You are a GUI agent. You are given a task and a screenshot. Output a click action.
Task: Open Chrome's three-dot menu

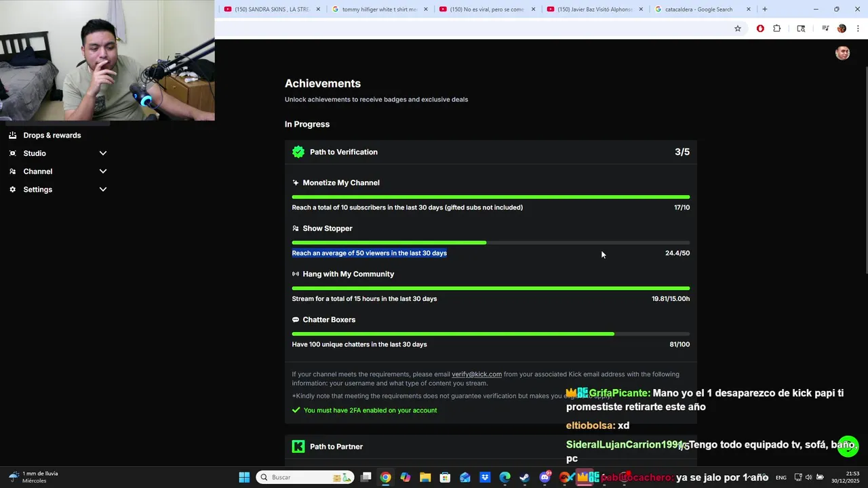[859, 28]
